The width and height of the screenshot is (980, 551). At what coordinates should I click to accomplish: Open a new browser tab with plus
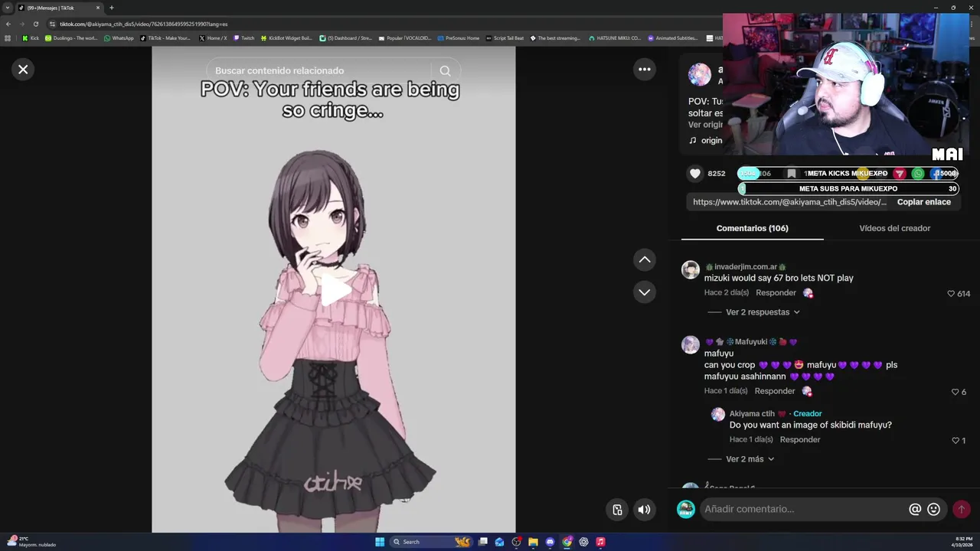coord(112,8)
